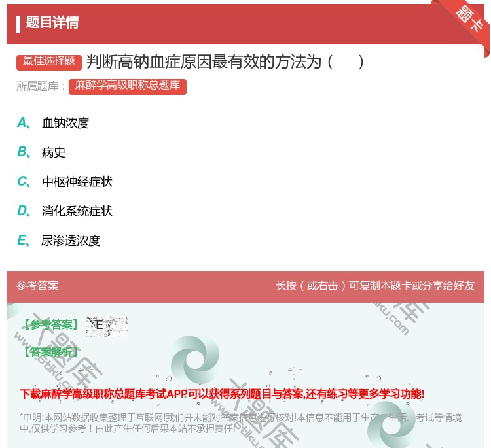This screenshot has height=448, width=491.
Task: Click the 题目详情 header title
Action: point(52,22)
